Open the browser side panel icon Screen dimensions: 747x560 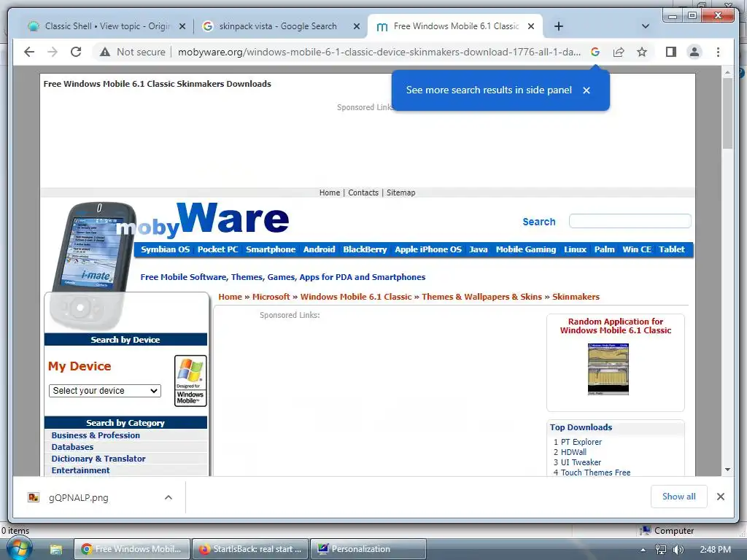point(671,52)
